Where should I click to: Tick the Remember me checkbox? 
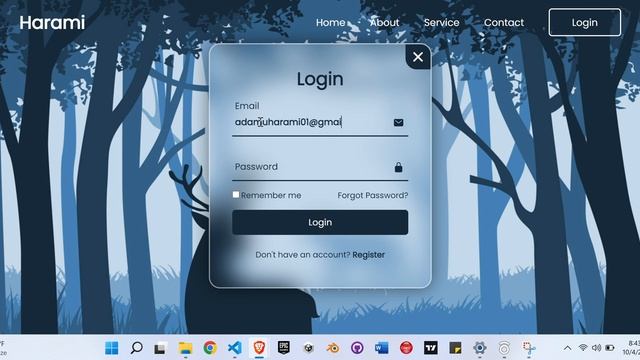click(x=236, y=195)
